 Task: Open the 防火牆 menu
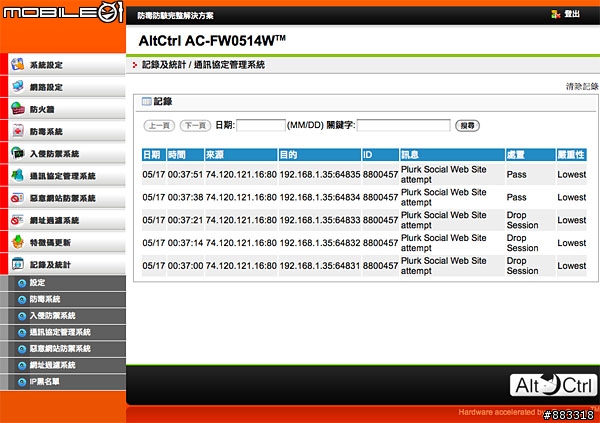[67, 109]
